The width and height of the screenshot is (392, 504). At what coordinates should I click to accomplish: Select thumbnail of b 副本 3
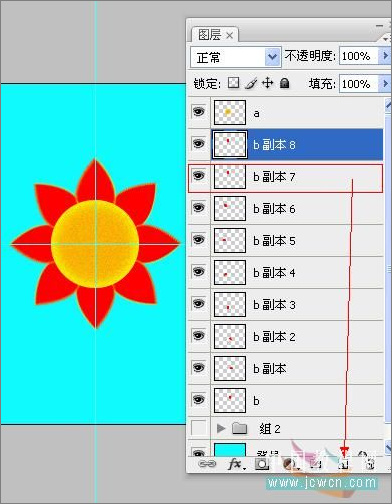pyautogui.click(x=230, y=304)
